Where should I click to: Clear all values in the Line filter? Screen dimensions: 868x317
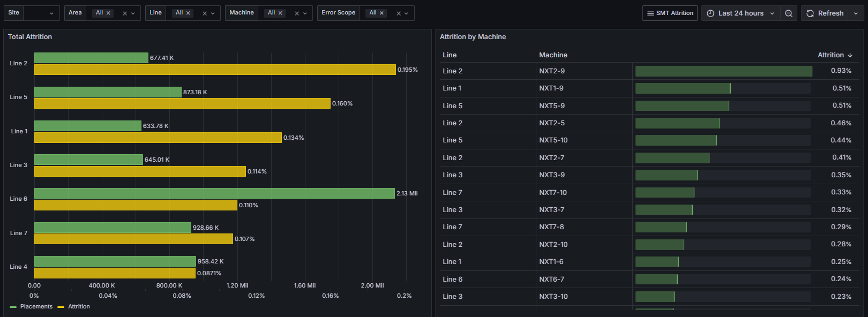(205, 13)
